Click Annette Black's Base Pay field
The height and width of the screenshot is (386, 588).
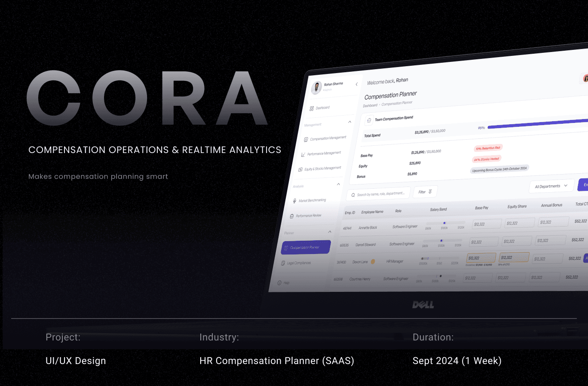click(x=487, y=224)
